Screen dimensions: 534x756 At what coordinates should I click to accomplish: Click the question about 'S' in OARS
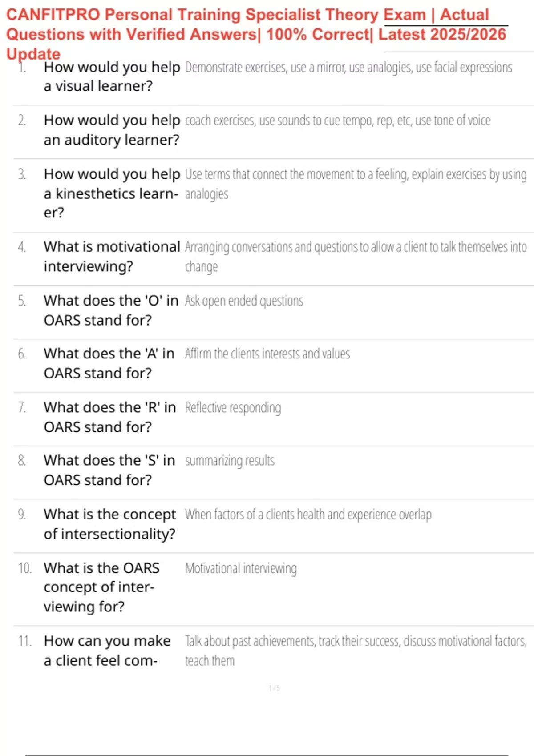(109, 470)
